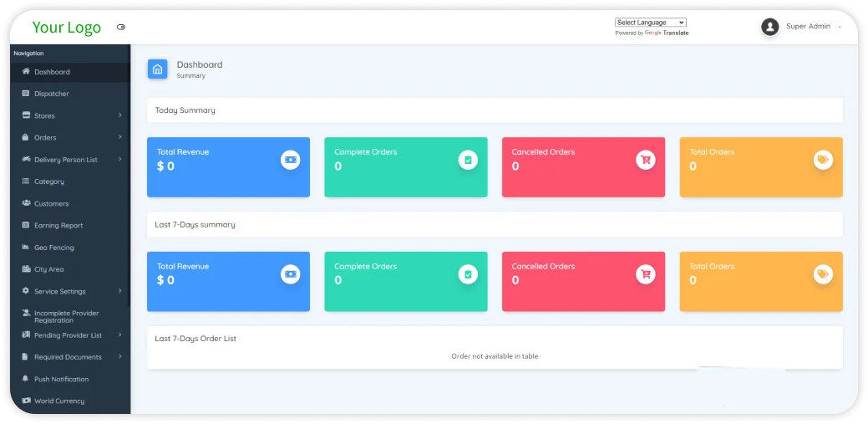The width and height of the screenshot is (868, 424).
Task: Expand the Service Settings chevron
Action: (x=120, y=291)
